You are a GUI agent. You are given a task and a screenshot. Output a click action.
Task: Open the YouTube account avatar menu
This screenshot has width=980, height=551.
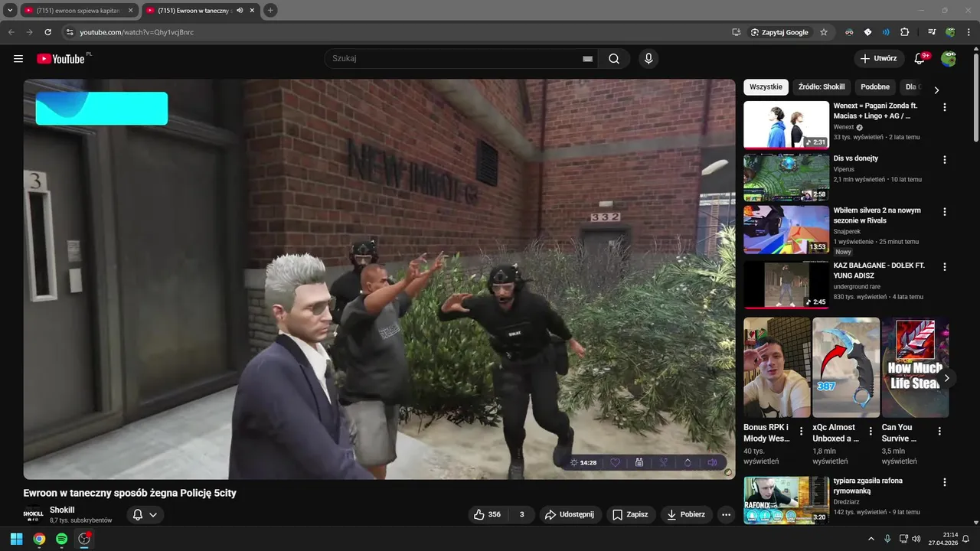click(x=949, y=59)
